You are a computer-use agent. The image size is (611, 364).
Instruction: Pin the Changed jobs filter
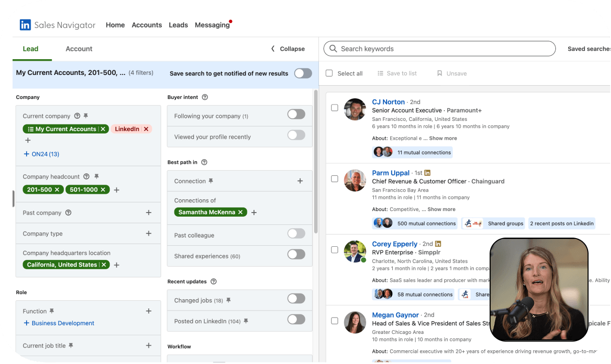228,300
